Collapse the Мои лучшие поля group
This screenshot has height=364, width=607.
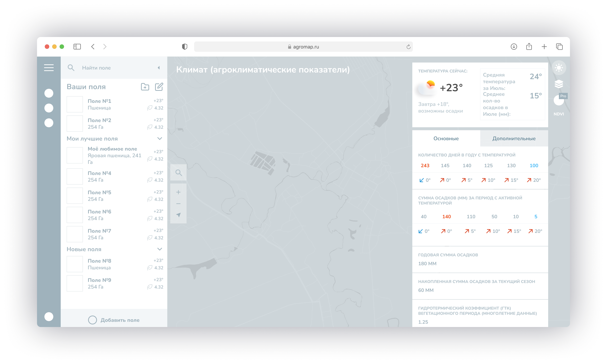pyautogui.click(x=160, y=139)
